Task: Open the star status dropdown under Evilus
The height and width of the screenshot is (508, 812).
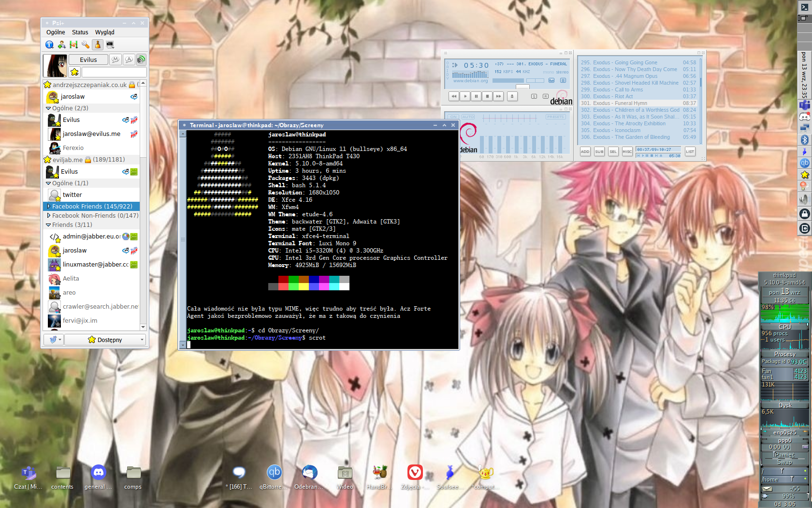Action: (74, 72)
